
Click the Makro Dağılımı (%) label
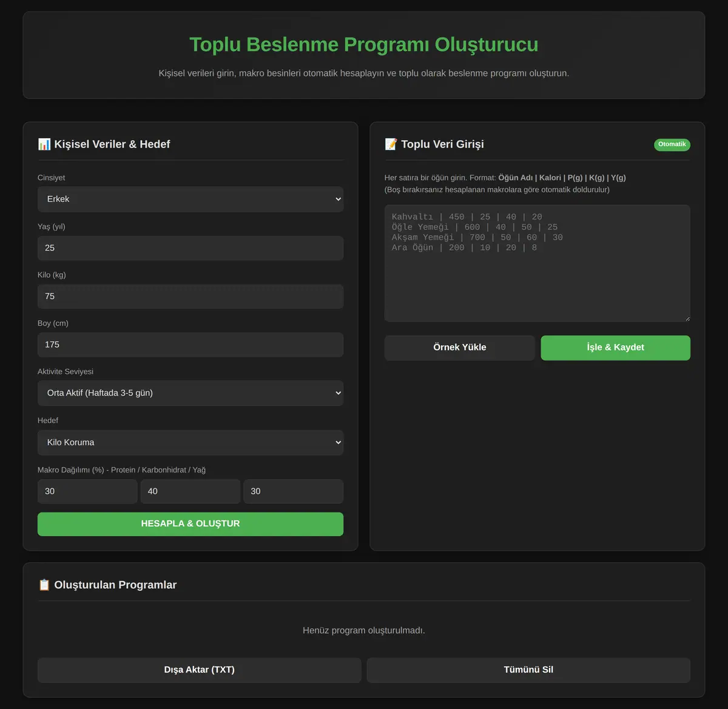(122, 470)
